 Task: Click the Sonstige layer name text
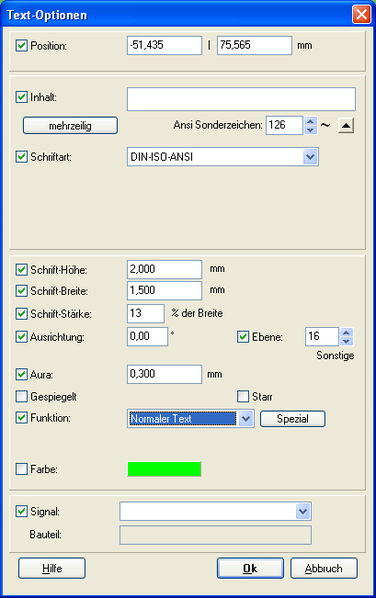335,355
